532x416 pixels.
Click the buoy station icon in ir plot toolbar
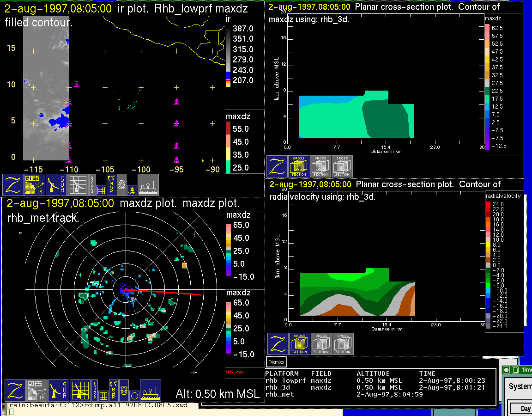[x=132, y=190]
